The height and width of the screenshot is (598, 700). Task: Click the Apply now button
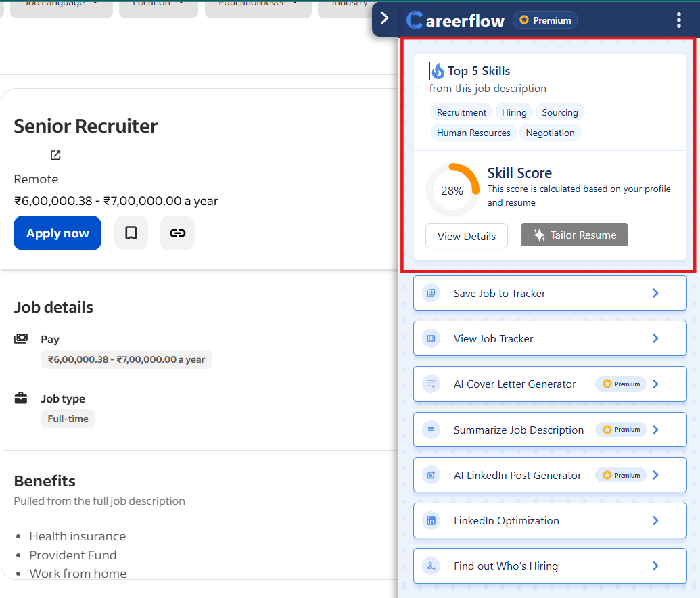57,233
